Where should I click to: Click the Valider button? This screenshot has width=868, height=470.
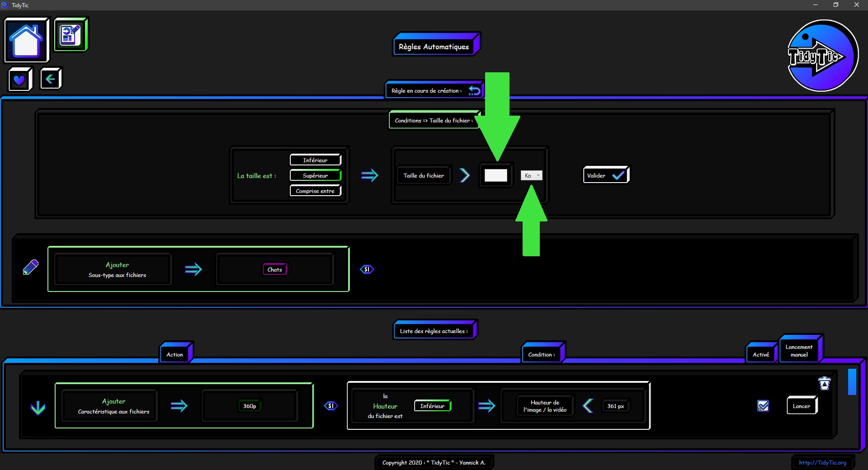tap(605, 175)
